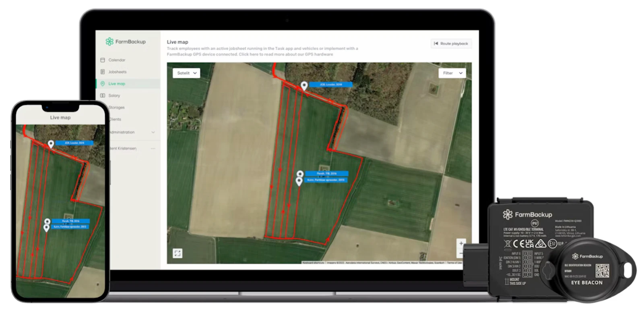Tap the Kuhn spreader map pin on the phone
Image resolution: width=644 pixels, height=313 pixels.
tap(46, 228)
